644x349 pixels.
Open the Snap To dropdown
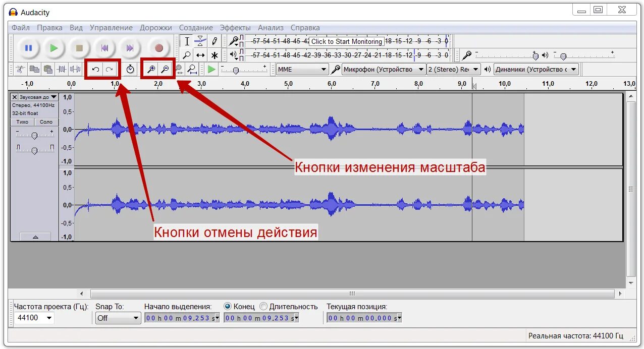pos(118,318)
